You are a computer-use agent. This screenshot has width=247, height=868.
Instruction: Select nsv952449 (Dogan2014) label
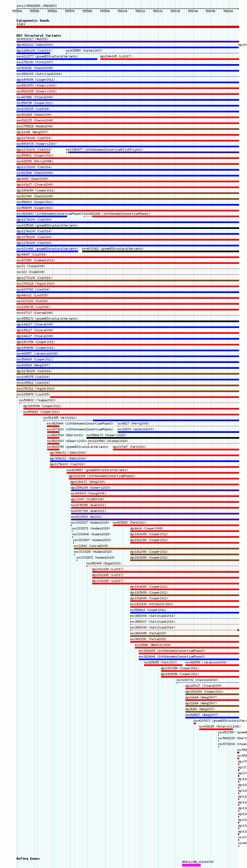(x=104, y=563)
